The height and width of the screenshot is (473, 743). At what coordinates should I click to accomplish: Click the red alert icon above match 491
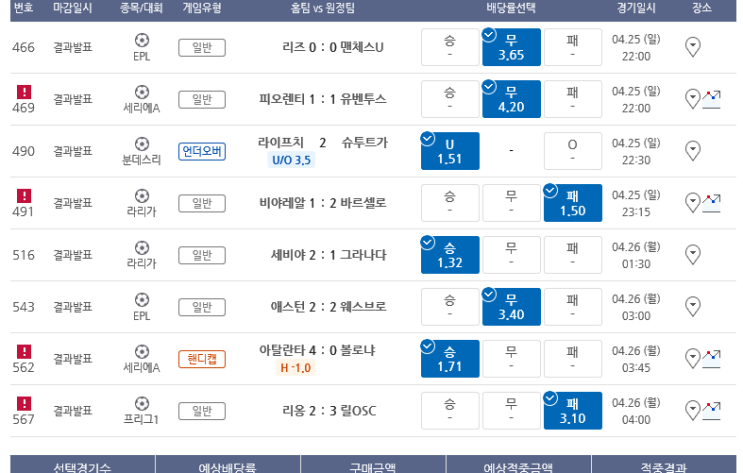(24, 196)
